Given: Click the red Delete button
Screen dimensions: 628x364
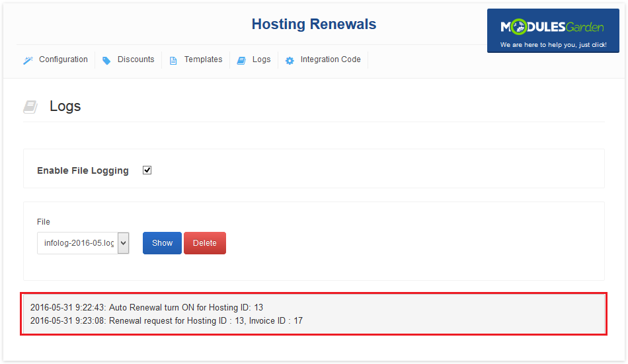Looking at the screenshot, I should [205, 243].
